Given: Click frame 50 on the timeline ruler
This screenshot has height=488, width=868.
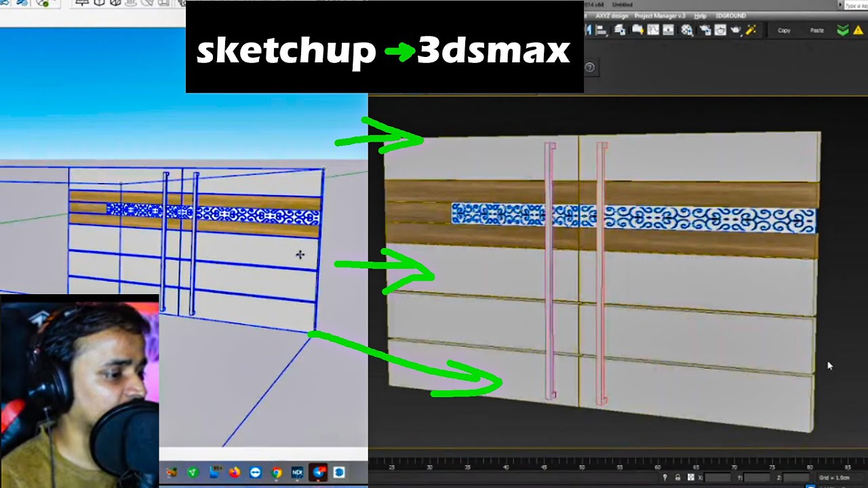Looking at the screenshot, I should [x=581, y=467].
